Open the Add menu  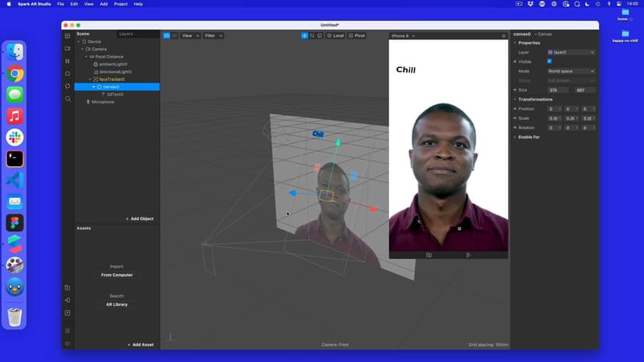pos(104,4)
